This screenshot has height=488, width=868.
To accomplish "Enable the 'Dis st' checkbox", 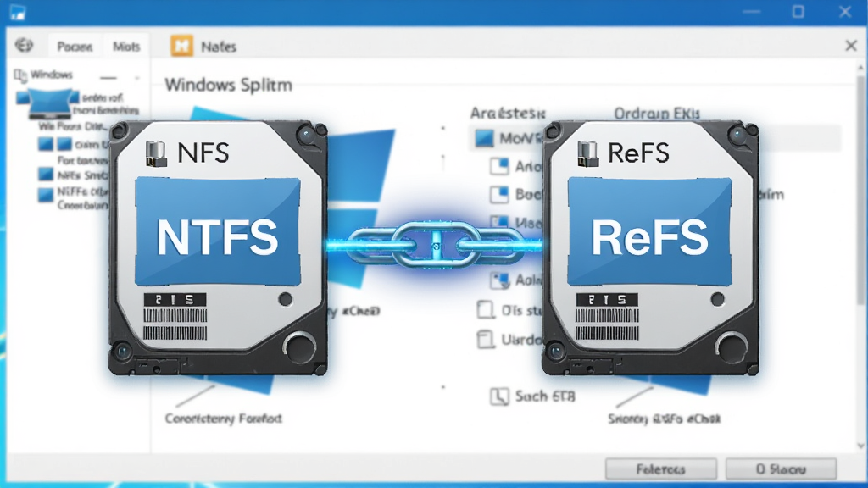I will (x=486, y=310).
